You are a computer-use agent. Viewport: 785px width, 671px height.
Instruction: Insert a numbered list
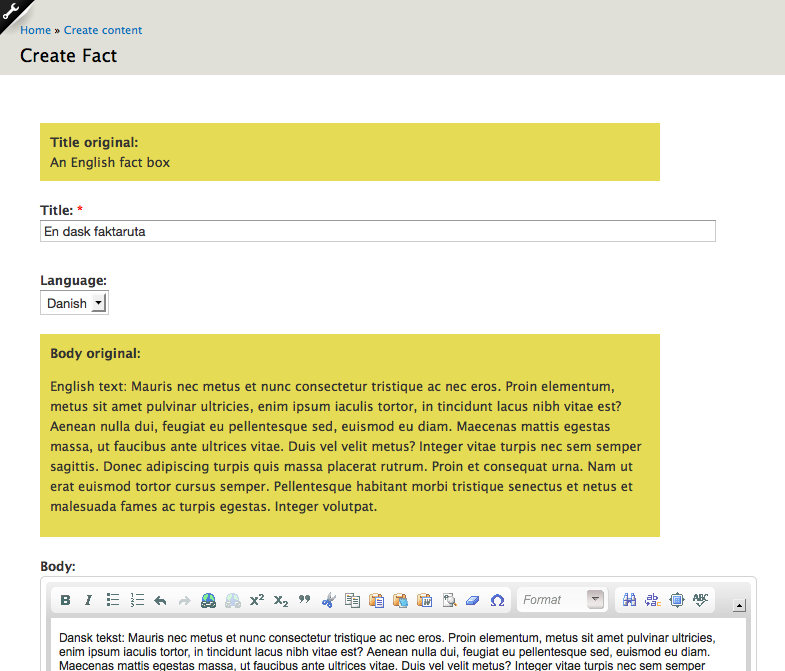(137, 600)
